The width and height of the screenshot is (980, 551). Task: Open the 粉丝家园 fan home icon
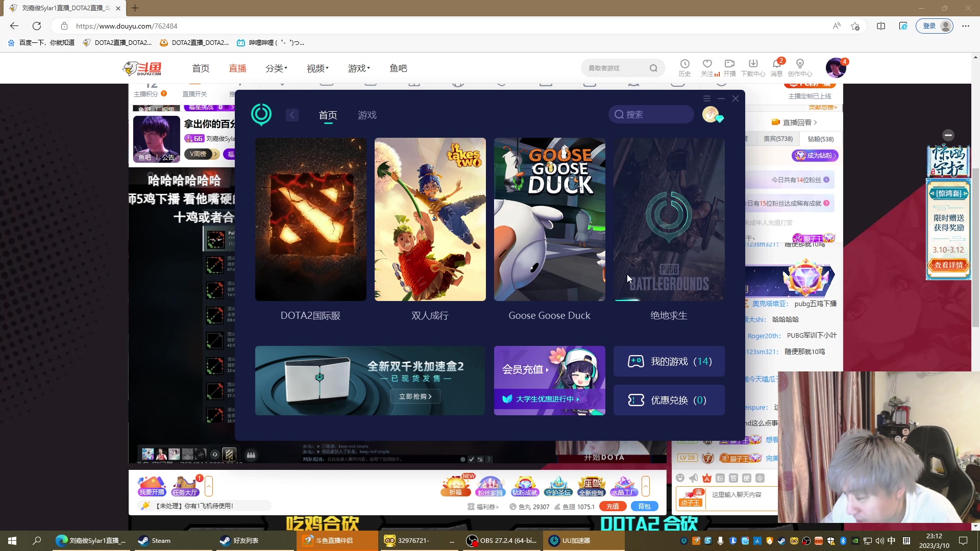pos(490,485)
